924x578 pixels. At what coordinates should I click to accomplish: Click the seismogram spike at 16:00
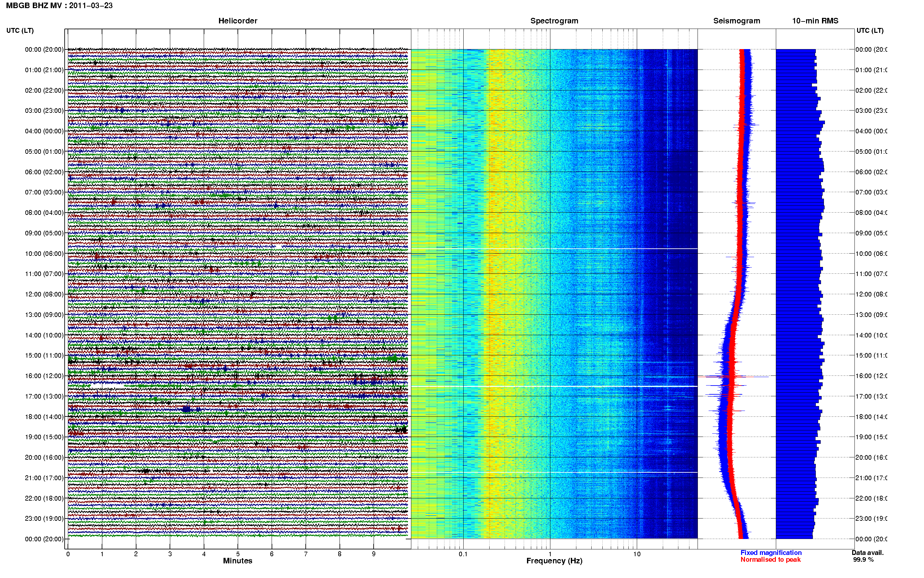[x=733, y=376]
